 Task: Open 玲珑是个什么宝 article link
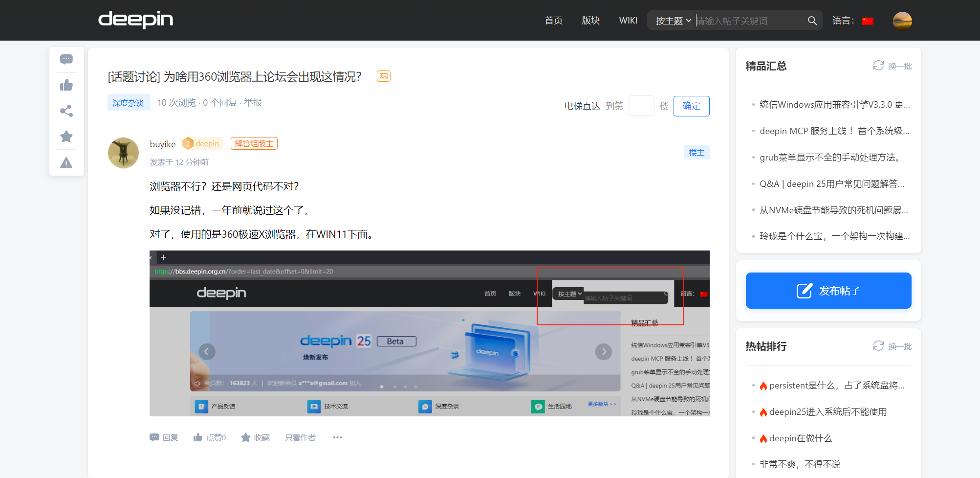pyautogui.click(x=834, y=236)
